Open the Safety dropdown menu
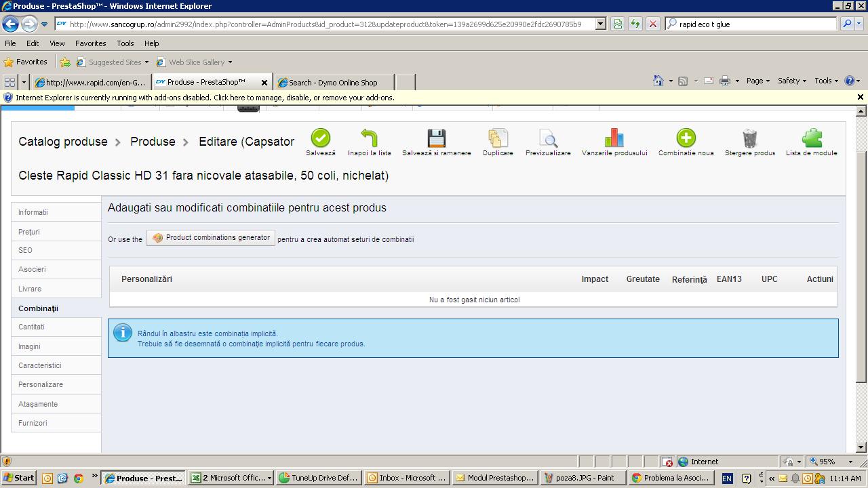Image resolution: width=868 pixels, height=488 pixels. click(x=792, y=81)
